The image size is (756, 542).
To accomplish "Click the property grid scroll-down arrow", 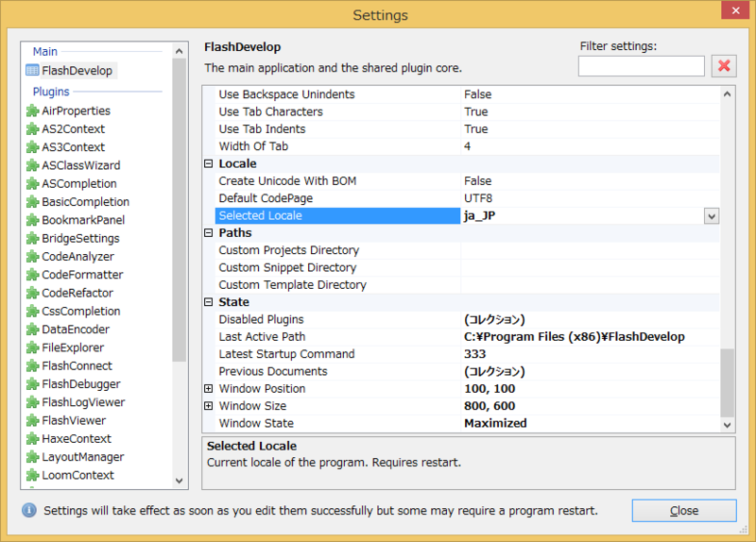I will tap(727, 425).
